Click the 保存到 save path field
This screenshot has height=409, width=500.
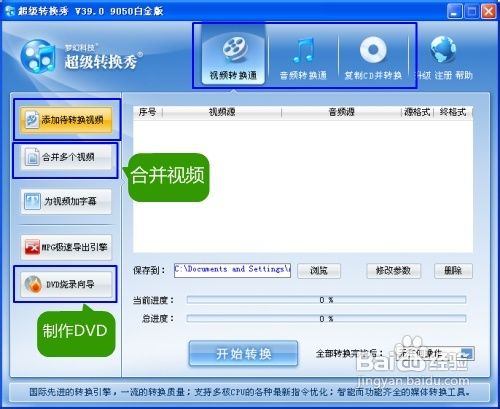tap(232, 270)
